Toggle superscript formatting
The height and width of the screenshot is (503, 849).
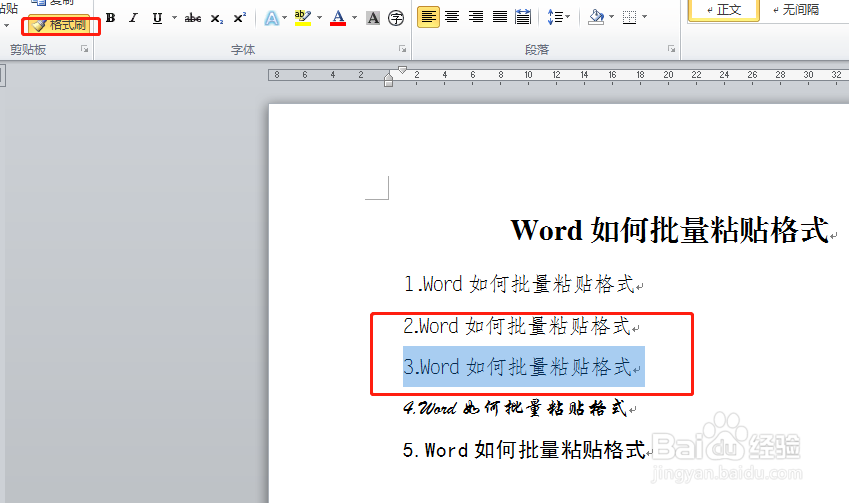240,18
